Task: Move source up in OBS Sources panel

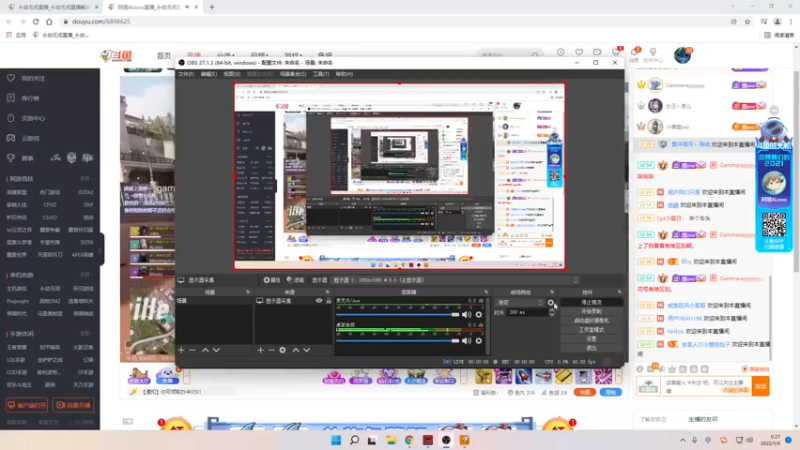Action: (295, 350)
